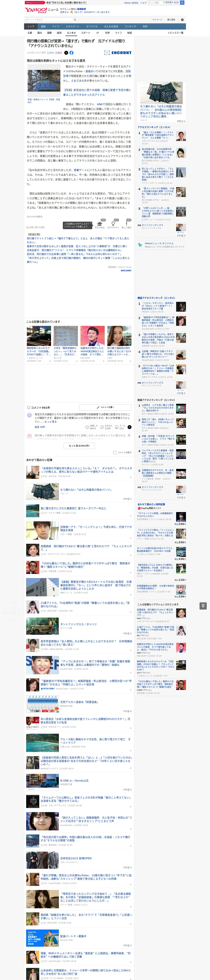Share the first comment on X
This screenshot has width=210, height=980.
point(129,427)
